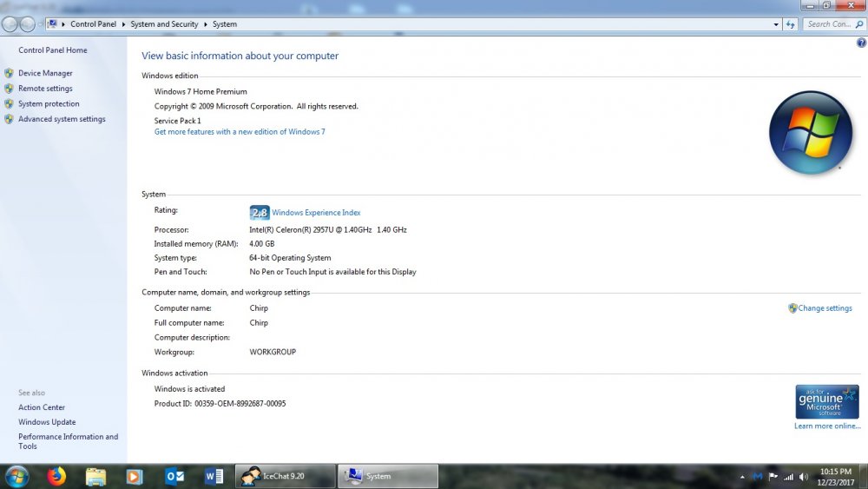The image size is (868, 489).
Task: Expand the arrow before Control Panel breadcrumb
Action: tap(63, 24)
